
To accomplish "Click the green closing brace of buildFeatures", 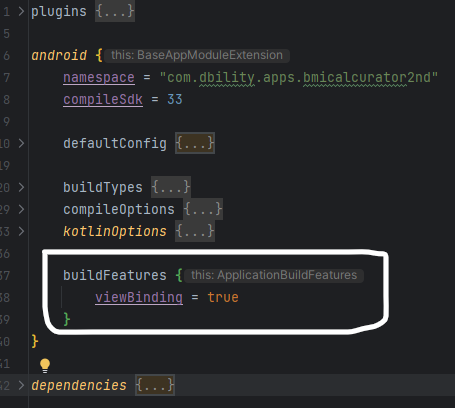I will [x=67, y=319].
